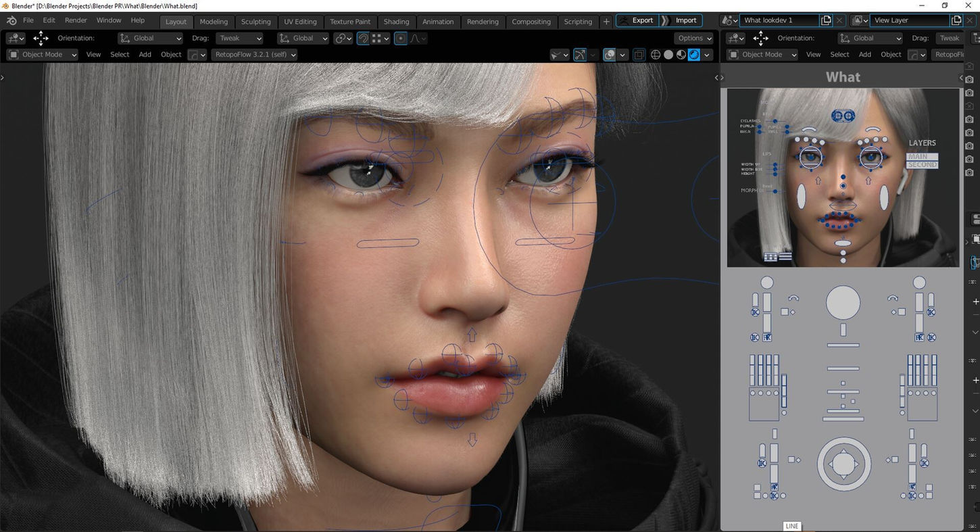Click the Export button
This screenshot has width=980, height=532.
click(637, 20)
